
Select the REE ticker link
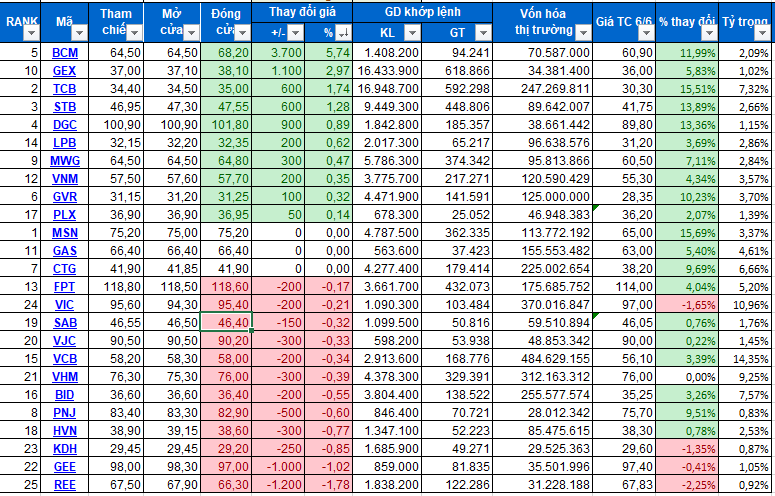tap(65, 485)
